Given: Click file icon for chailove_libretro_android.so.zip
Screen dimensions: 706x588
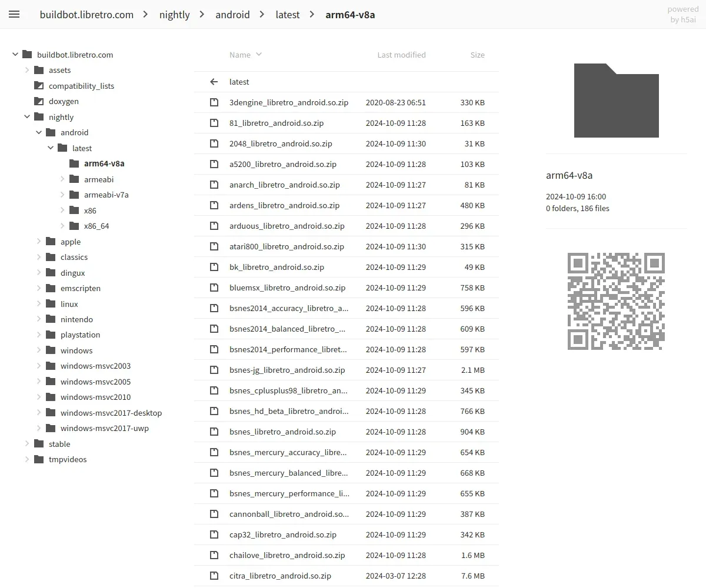Looking at the screenshot, I should tap(214, 555).
